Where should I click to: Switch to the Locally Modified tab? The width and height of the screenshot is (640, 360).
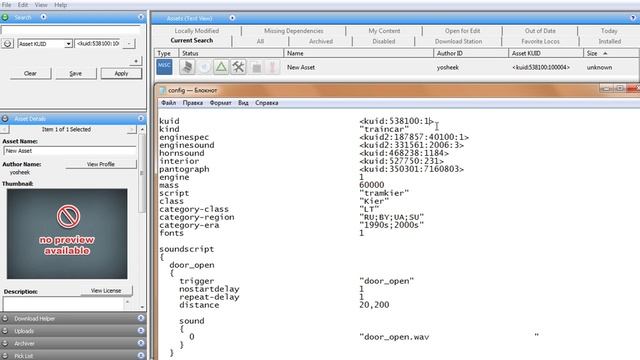coord(197,31)
